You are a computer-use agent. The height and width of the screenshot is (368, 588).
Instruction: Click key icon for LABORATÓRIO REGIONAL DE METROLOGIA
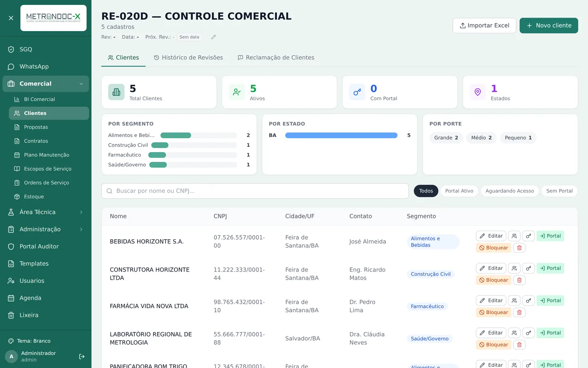[528, 333]
